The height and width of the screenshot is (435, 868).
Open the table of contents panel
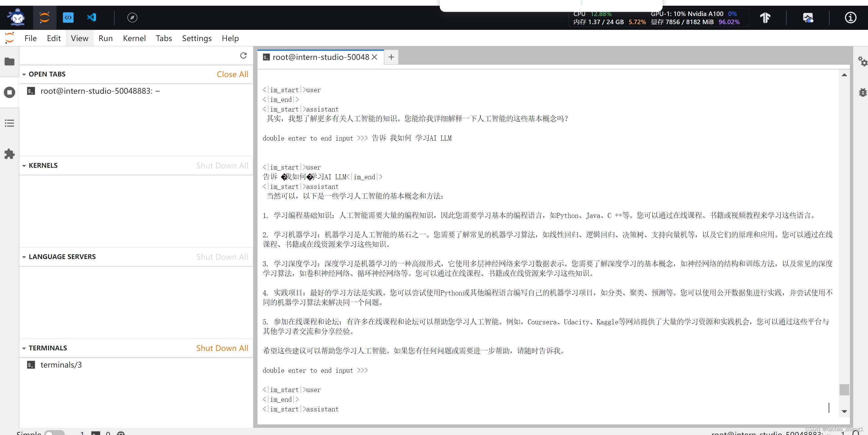[x=9, y=123]
